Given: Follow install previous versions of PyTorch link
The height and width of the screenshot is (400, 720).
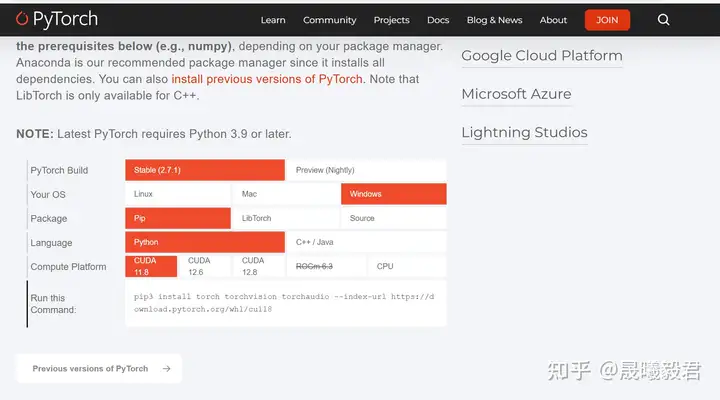Looking at the screenshot, I should coord(267,79).
